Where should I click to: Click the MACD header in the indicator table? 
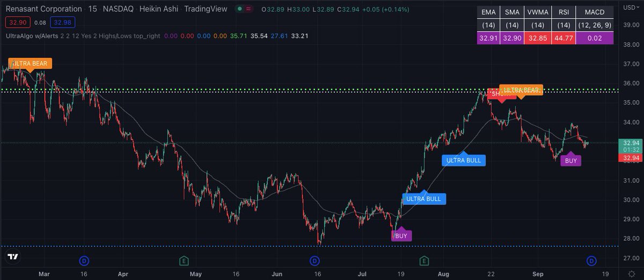click(x=595, y=13)
